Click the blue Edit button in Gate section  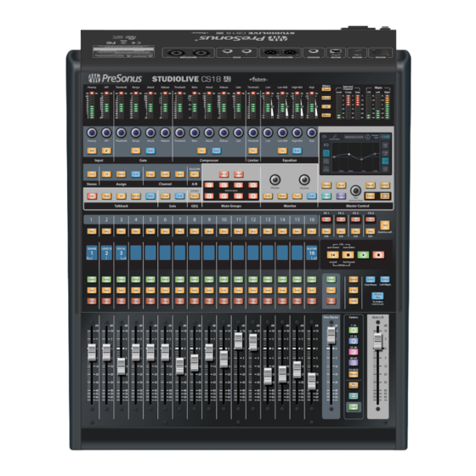pos(150,150)
